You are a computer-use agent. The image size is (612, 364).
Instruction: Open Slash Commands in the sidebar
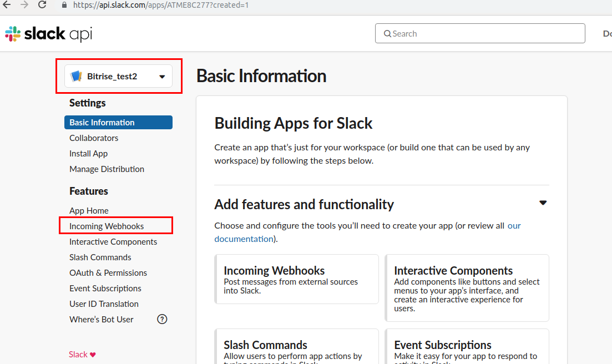[x=100, y=257]
